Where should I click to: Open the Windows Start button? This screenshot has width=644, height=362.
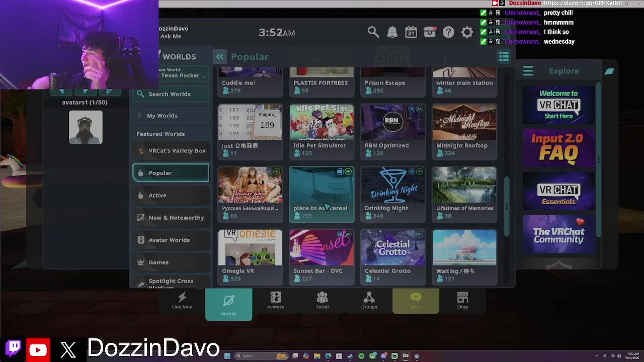coord(227,356)
